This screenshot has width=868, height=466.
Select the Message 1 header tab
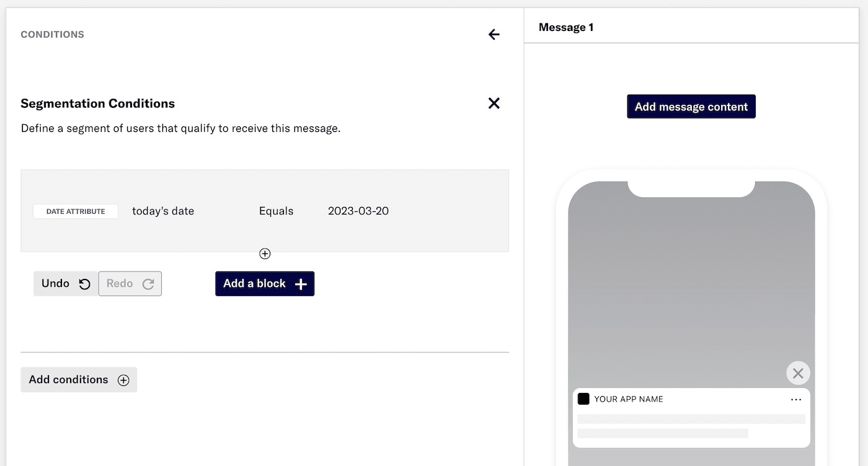[x=565, y=27]
